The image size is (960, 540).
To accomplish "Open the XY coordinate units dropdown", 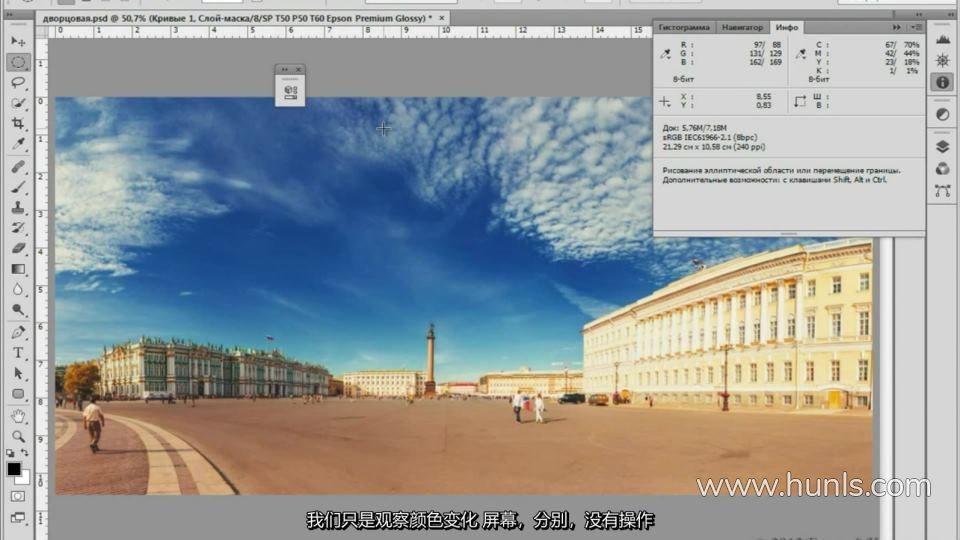I will coord(665,102).
